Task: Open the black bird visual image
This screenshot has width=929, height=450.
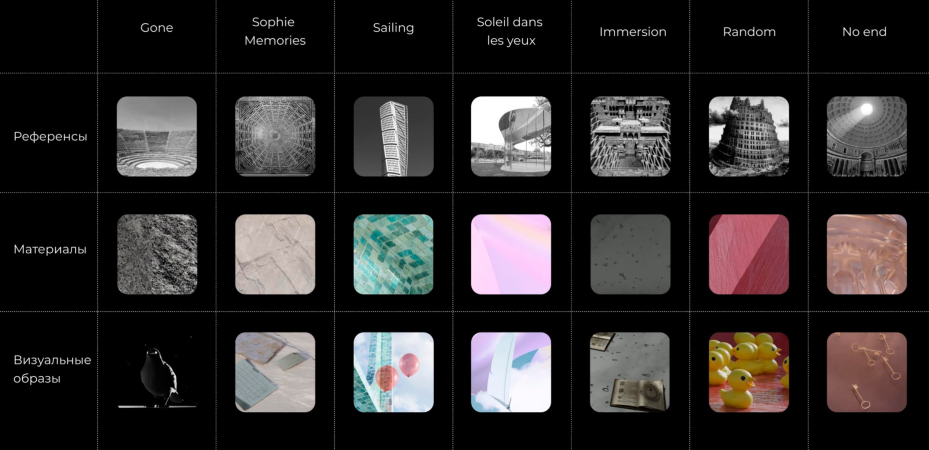Action: click(156, 372)
